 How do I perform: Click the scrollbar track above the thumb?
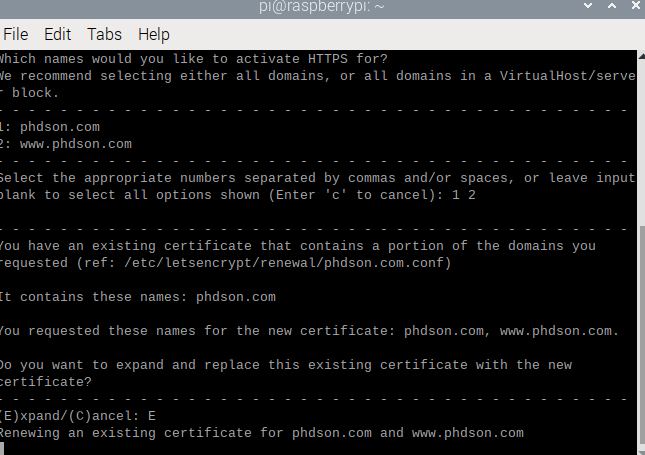[641, 143]
